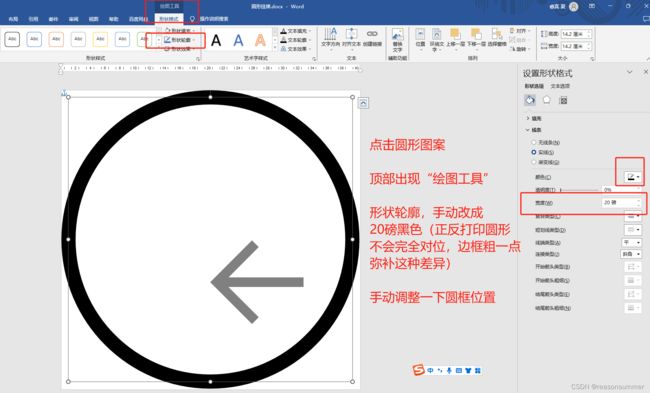Apply the orange-outlined Abc shape style
650x393 pixels.
click(56, 39)
